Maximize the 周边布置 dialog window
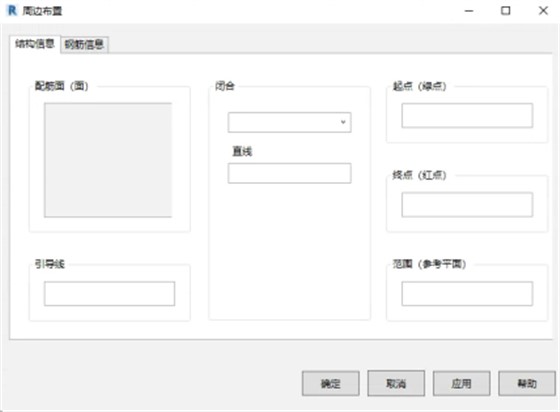The width and height of the screenshot is (560, 412). click(505, 11)
